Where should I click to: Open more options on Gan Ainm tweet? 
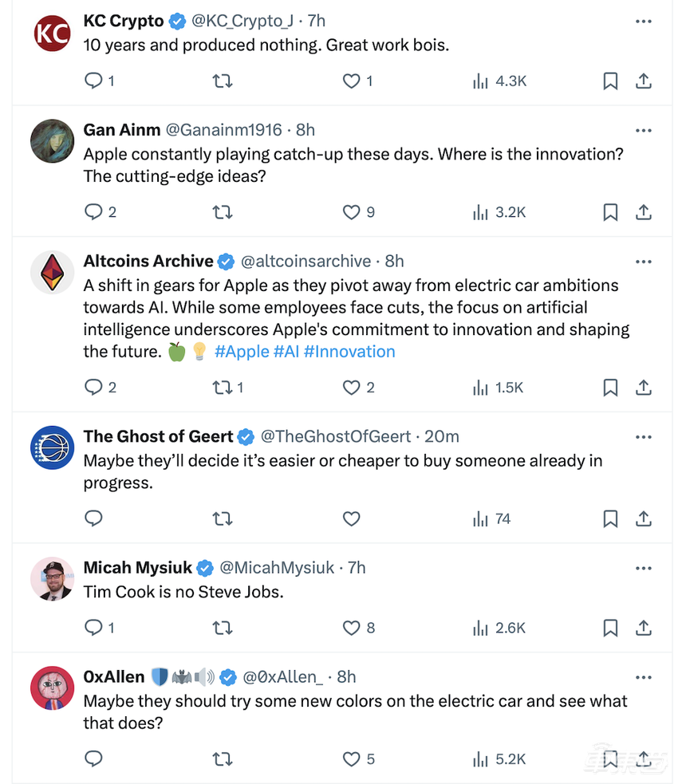pos(644,130)
